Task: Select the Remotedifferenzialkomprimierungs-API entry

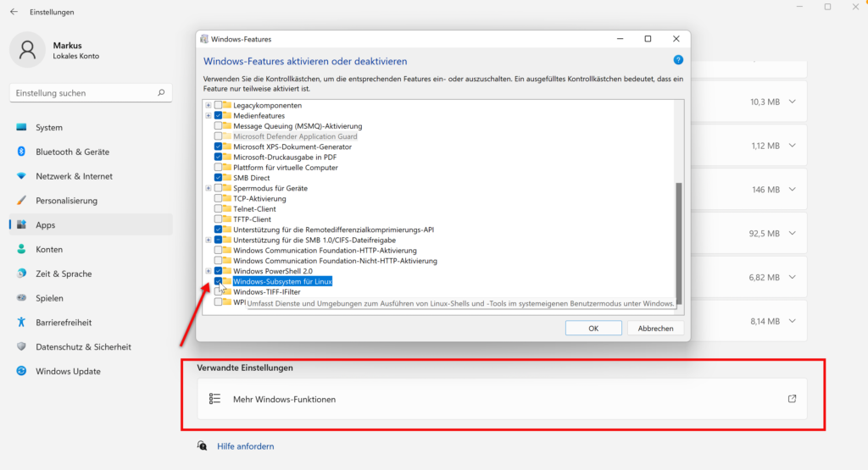Action: tap(333, 229)
